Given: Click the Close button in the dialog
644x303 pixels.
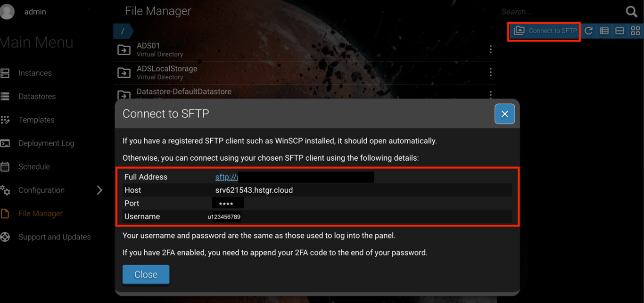Looking at the screenshot, I should point(146,274).
